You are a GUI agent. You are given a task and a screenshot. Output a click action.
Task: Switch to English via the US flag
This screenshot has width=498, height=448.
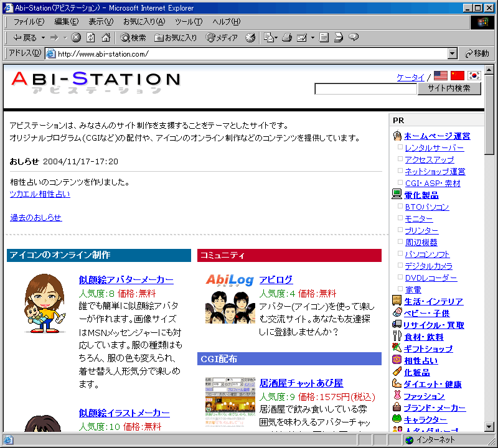click(x=441, y=75)
